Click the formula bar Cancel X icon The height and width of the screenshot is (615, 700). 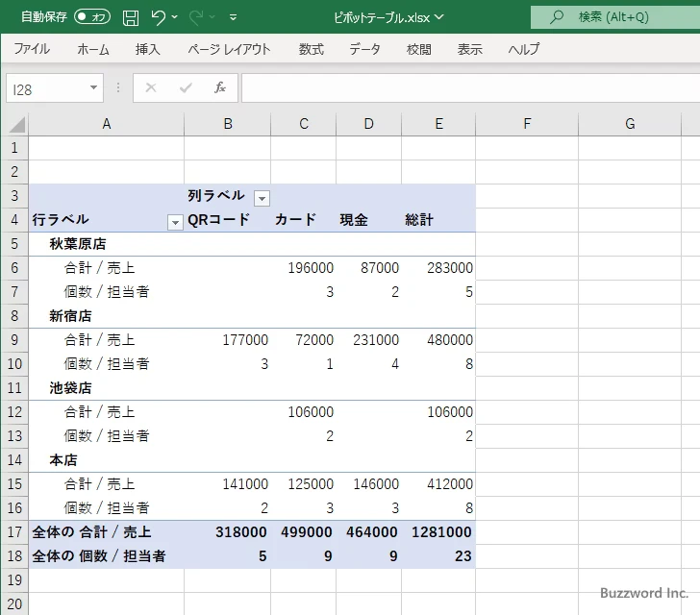coord(151,87)
